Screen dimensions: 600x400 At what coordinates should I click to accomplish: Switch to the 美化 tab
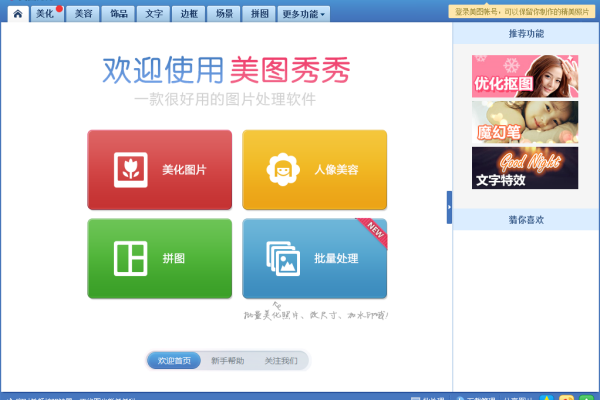[x=46, y=14]
